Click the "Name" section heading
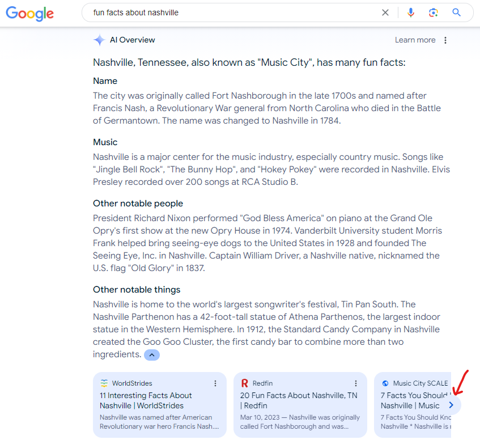 coord(105,81)
